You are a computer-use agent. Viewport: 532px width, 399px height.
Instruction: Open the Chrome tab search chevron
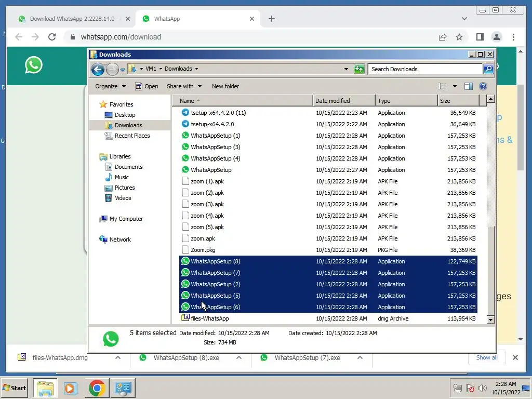point(464,19)
